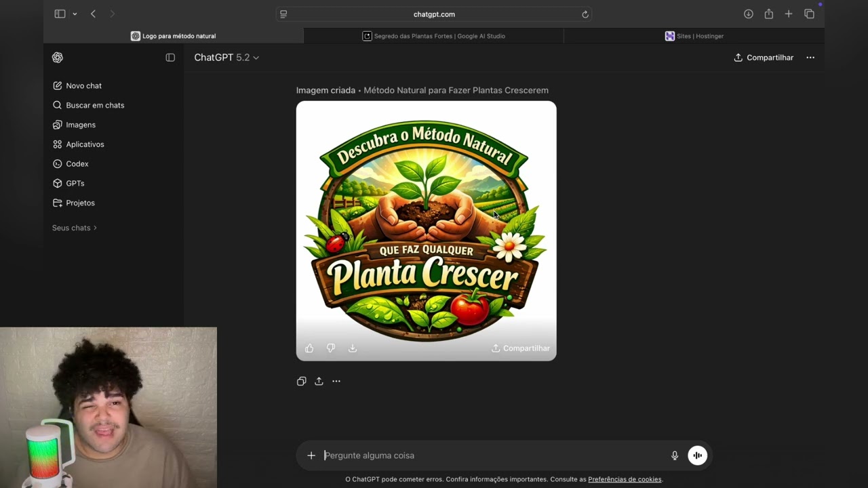
Task: Open more actions dots below the image
Action: [x=336, y=382]
